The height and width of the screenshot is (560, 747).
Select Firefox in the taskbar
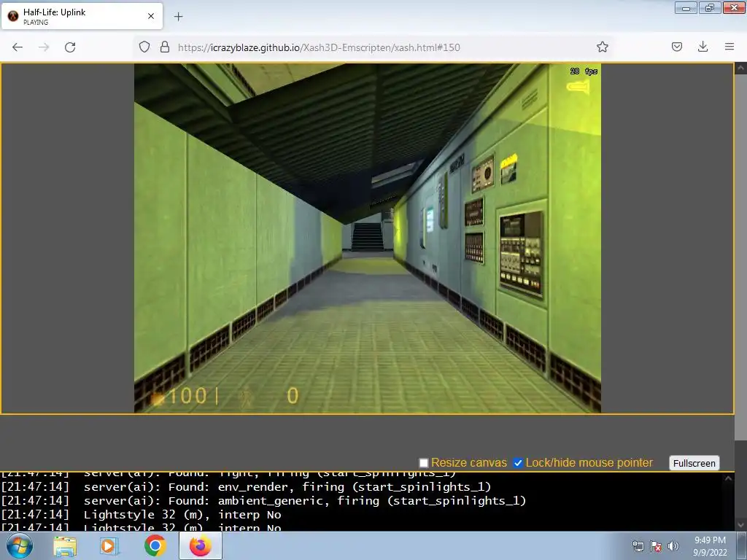[x=201, y=545]
